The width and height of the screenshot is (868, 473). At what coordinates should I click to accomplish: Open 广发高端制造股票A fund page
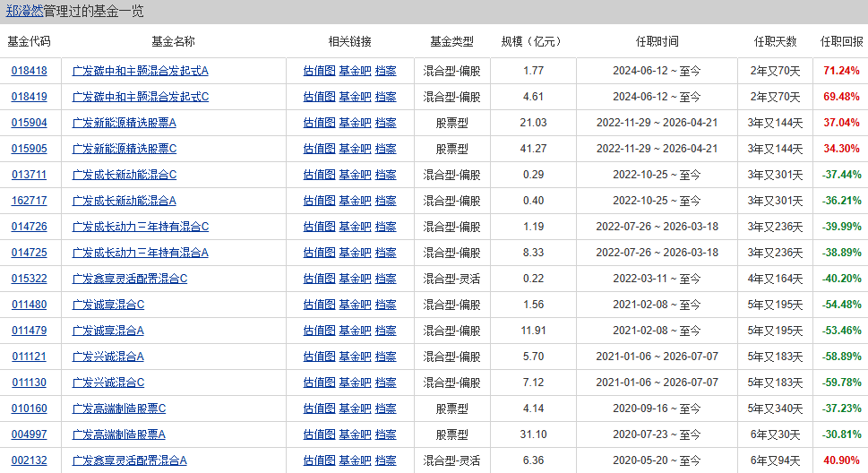(119, 435)
